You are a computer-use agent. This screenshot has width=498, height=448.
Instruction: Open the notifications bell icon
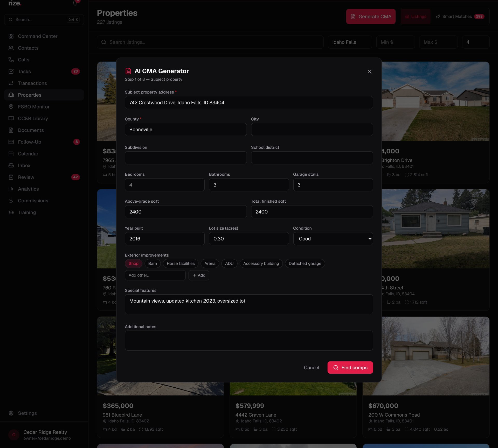point(75,3)
